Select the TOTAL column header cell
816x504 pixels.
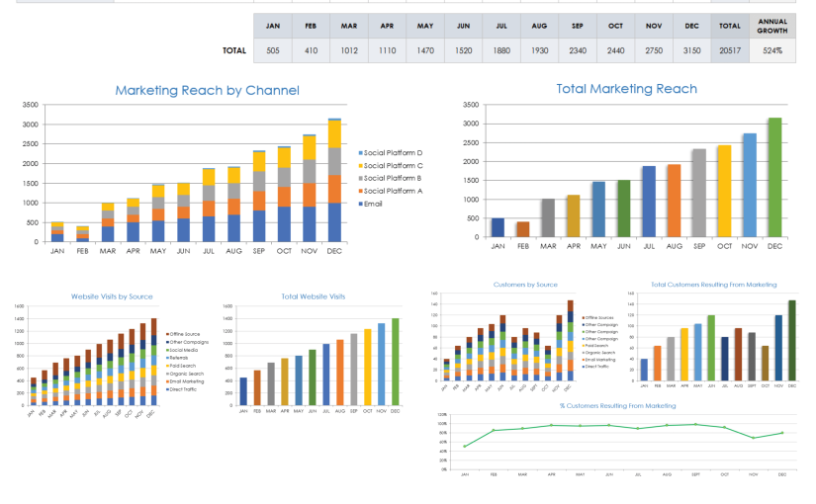(730, 26)
